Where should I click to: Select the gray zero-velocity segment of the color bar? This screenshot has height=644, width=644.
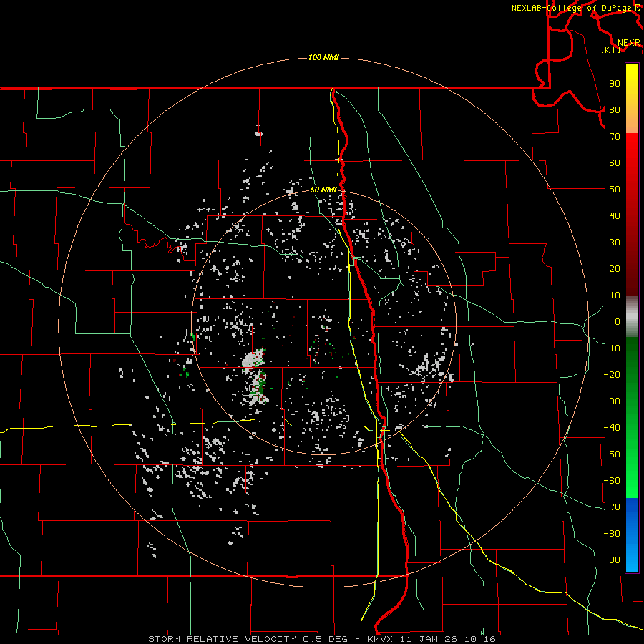tap(632, 317)
